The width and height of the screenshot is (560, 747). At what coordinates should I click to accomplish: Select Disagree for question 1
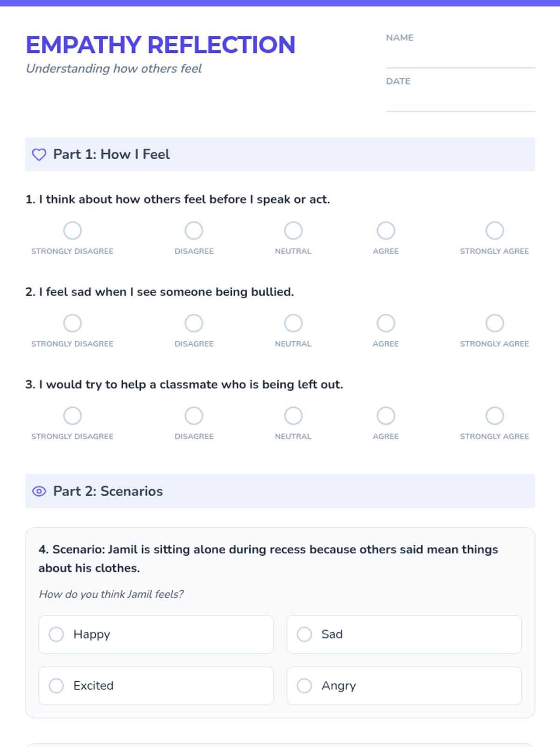tap(194, 230)
